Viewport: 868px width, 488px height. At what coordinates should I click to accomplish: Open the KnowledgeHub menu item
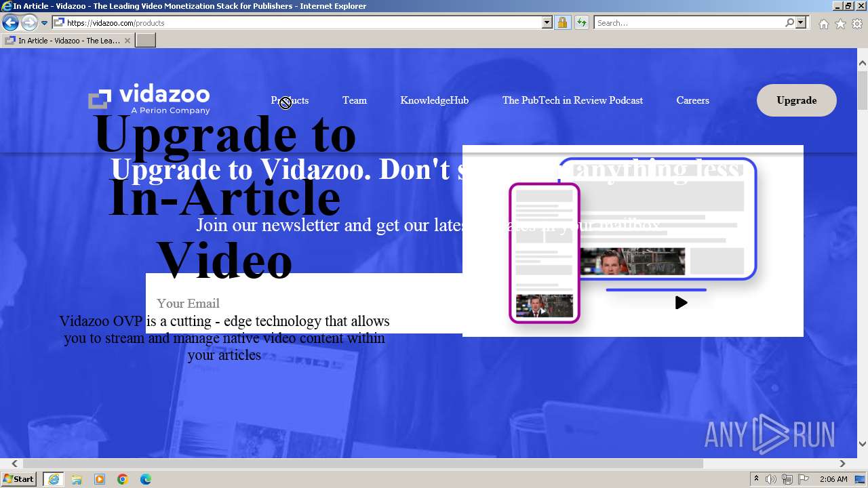tap(434, 100)
